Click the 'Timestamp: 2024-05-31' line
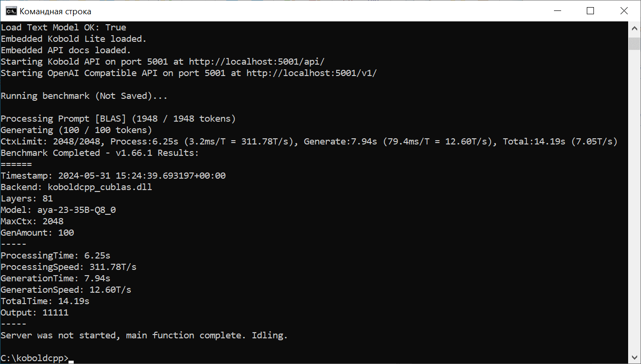Viewport: 641px width, 364px height. 113,175
